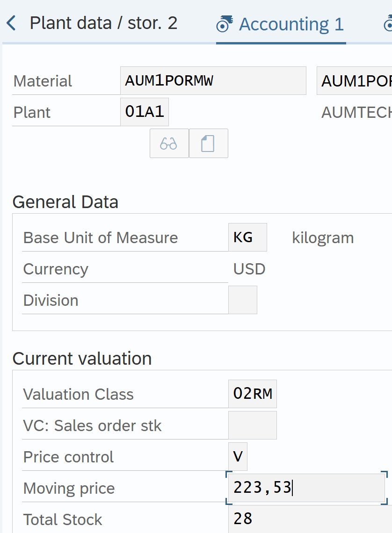This screenshot has width=392, height=533.
Task: Open the Plant data / stor. 2 tab
Action: point(103,23)
